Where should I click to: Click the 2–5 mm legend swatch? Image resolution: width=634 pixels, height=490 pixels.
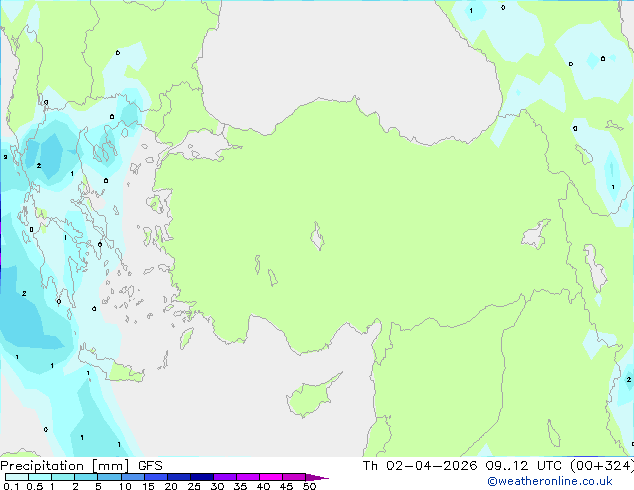click(86, 477)
